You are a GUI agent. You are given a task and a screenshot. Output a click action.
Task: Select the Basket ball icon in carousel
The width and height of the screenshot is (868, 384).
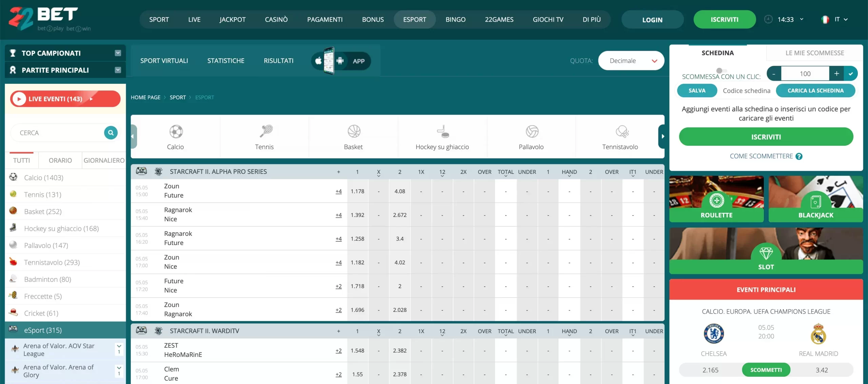(x=354, y=131)
